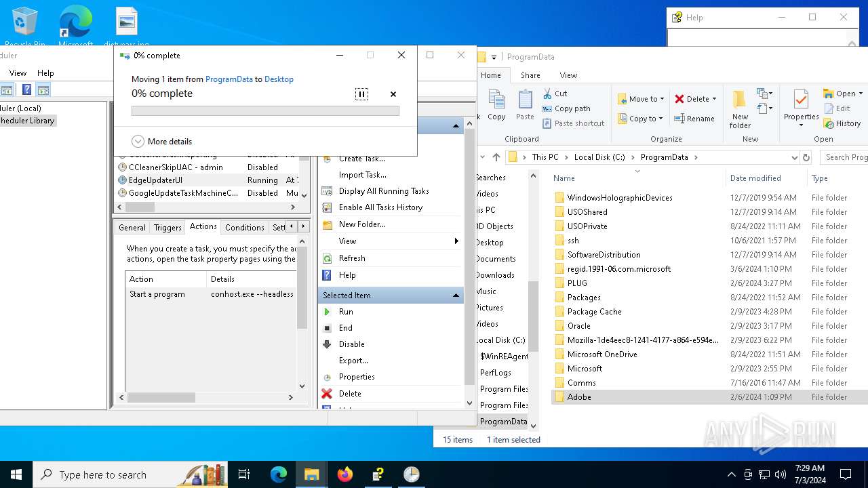Viewport: 868px width, 488px height.
Task: Click Import Task... action
Action: (x=363, y=175)
